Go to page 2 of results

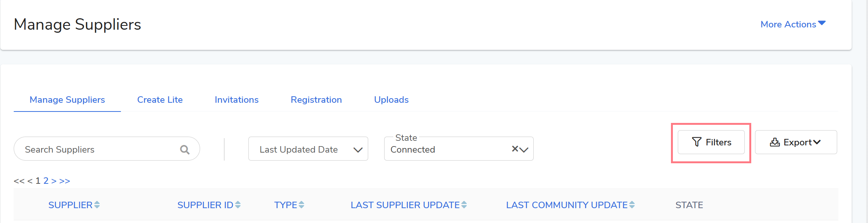point(46,181)
